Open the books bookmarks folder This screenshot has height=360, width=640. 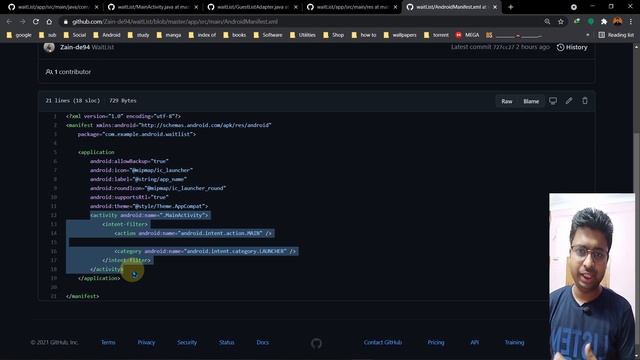pos(235,35)
